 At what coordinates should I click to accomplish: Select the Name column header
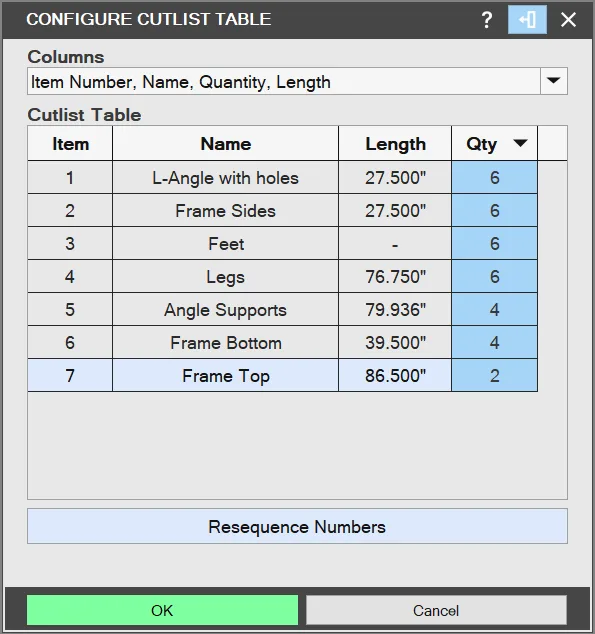point(226,144)
